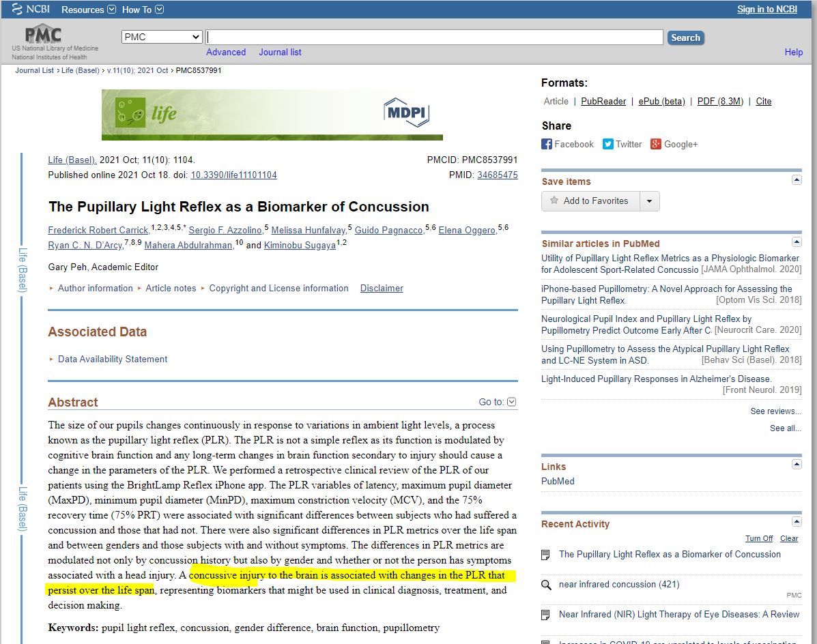Share article via Twitter icon
The width and height of the screenshot is (817, 644).
[x=608, y=144]
